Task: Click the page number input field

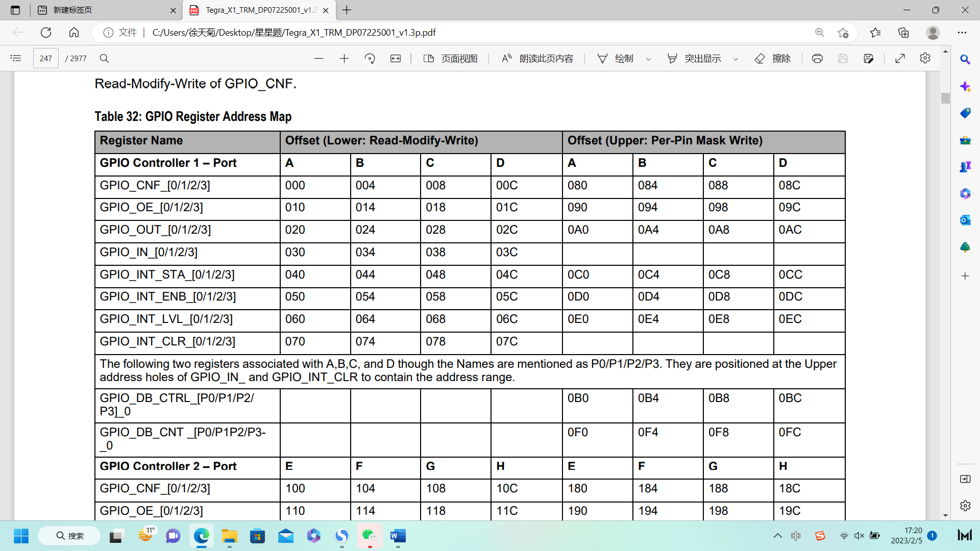Action: tap(46, 58)
